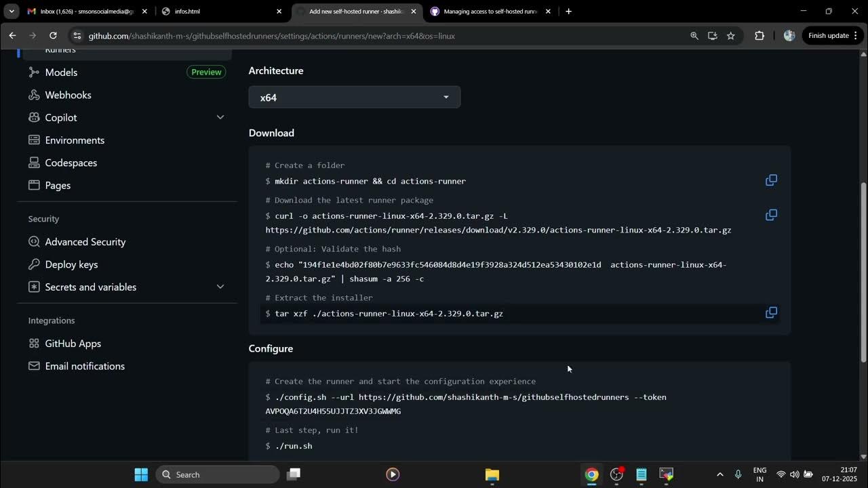The height and width of the screenshot is (488, 868).
Task: Open the Chrome profile avatar
Action: tap(789, 35)
